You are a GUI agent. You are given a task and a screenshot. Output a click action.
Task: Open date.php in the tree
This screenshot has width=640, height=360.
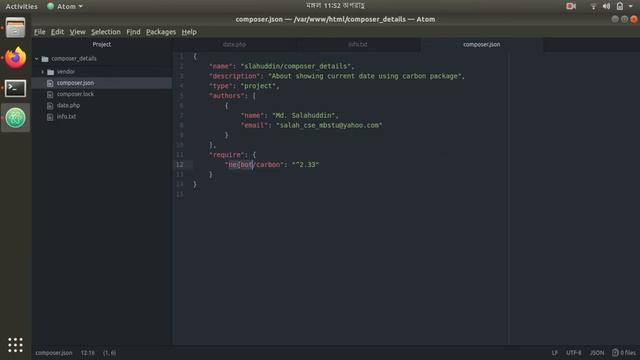tap(68, 105)
